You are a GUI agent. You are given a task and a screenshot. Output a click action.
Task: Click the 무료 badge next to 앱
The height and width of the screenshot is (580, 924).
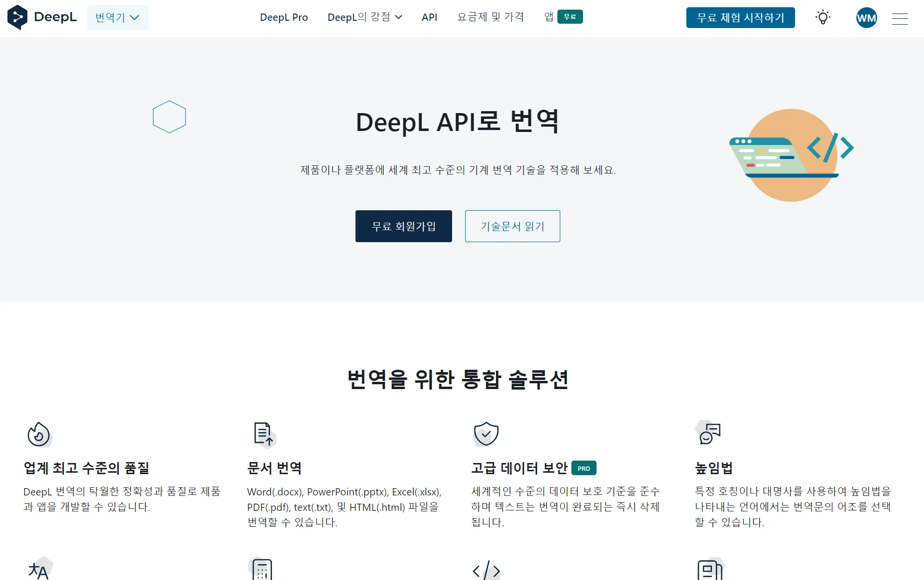click(x=570, y=17)
